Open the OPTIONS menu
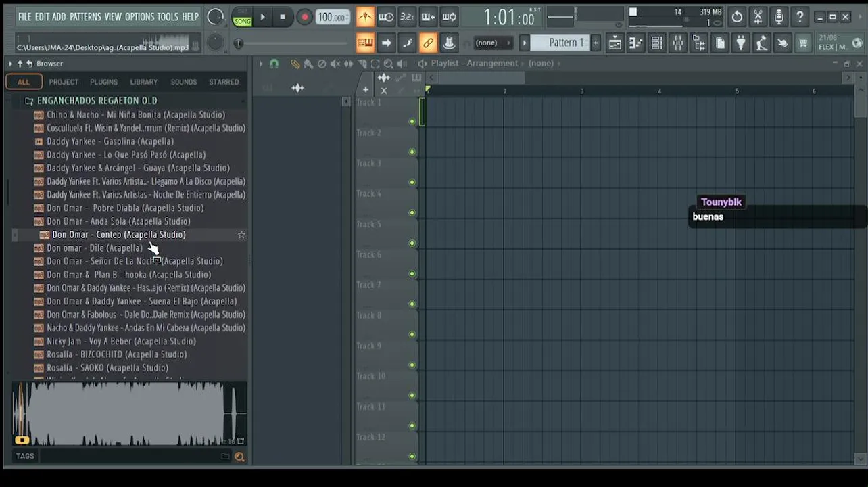868x487 pixels. click(x=139, y=17)
